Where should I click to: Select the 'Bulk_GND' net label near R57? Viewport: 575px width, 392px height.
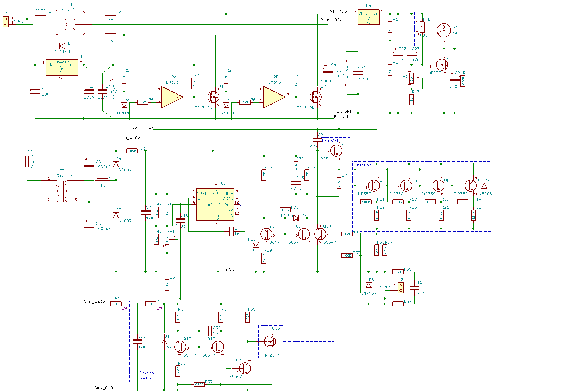click(103, 388)
